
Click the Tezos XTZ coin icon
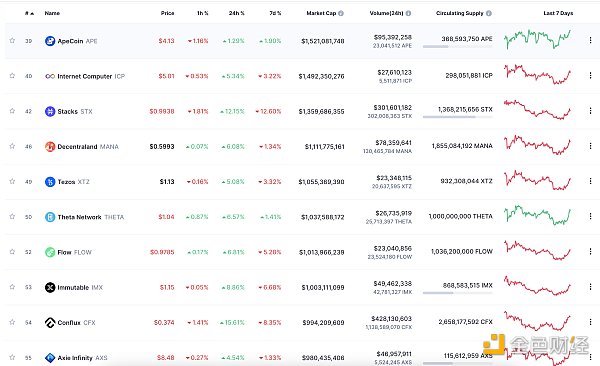pos(50,182)
